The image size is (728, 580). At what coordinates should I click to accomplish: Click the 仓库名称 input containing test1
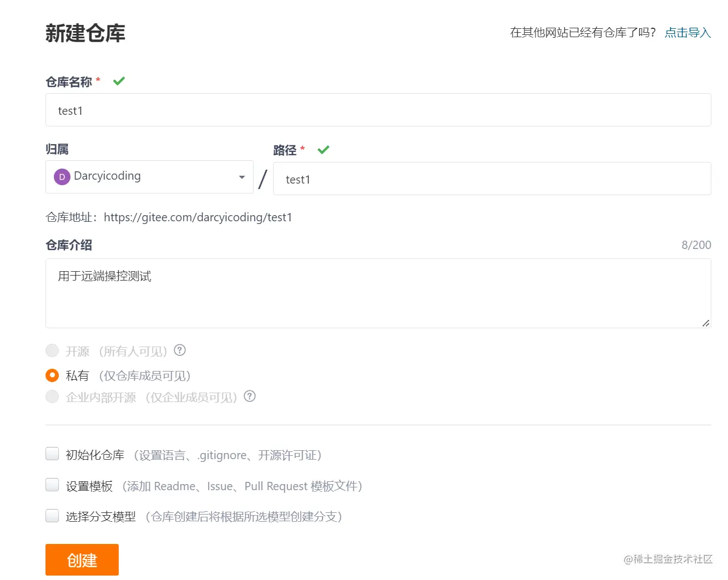(378, 110)
